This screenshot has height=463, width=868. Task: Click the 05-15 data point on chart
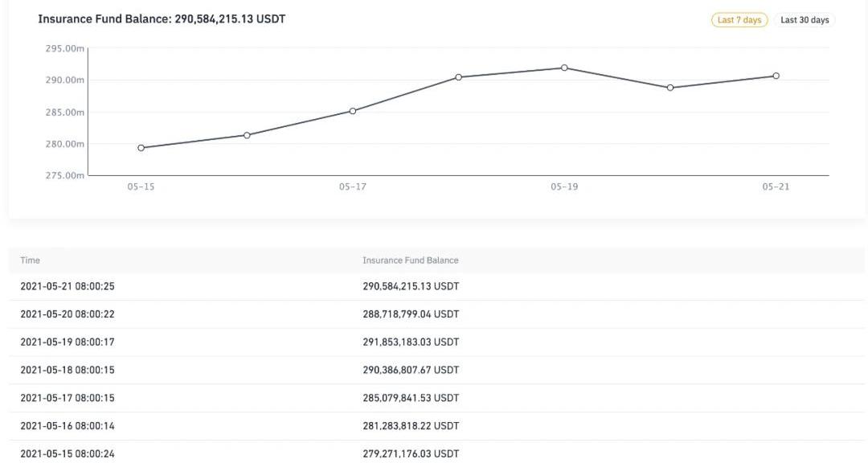tap(141, 148)
